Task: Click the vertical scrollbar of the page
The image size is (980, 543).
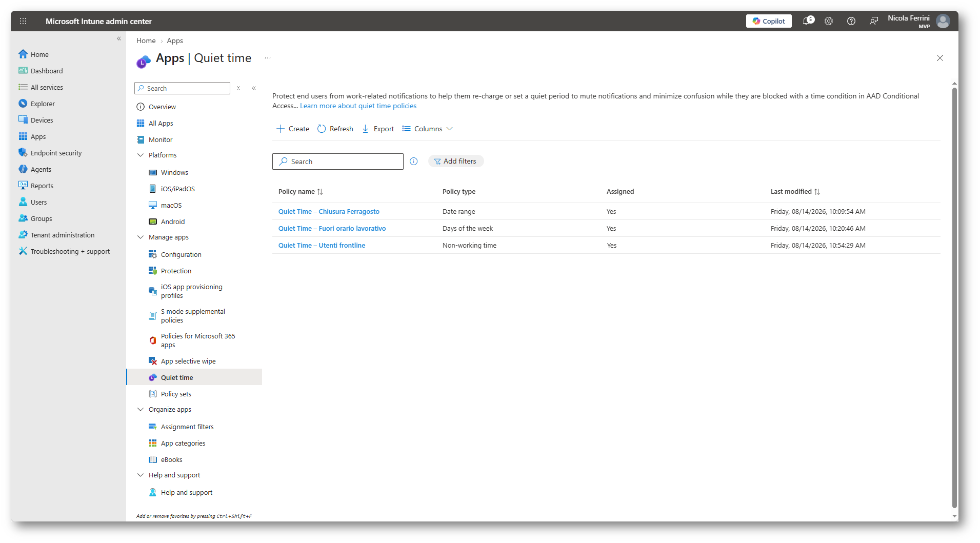Action: (x=954, y=297)
